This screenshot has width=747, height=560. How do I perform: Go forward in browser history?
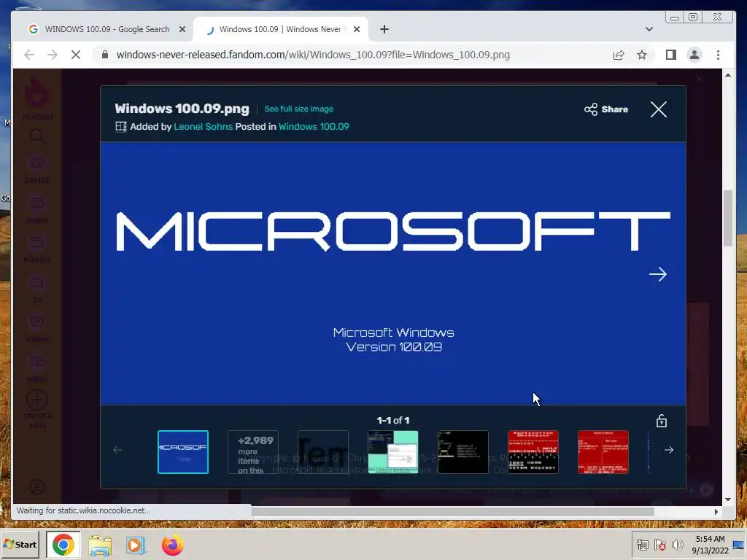point(53,55)
